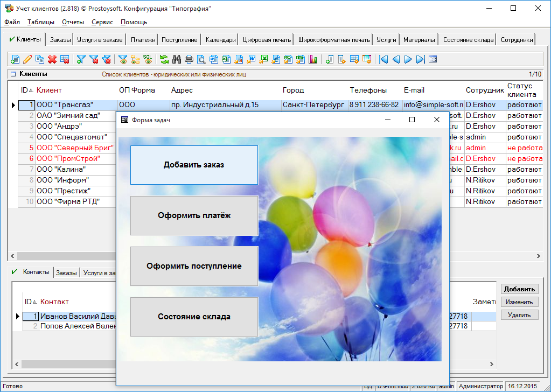Click the binoculars search icon
This screenshot has height=392, width=551.
click(177, 59)
